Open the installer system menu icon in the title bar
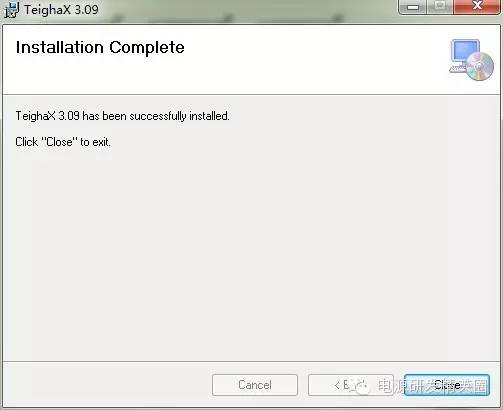 click(11, 9)
